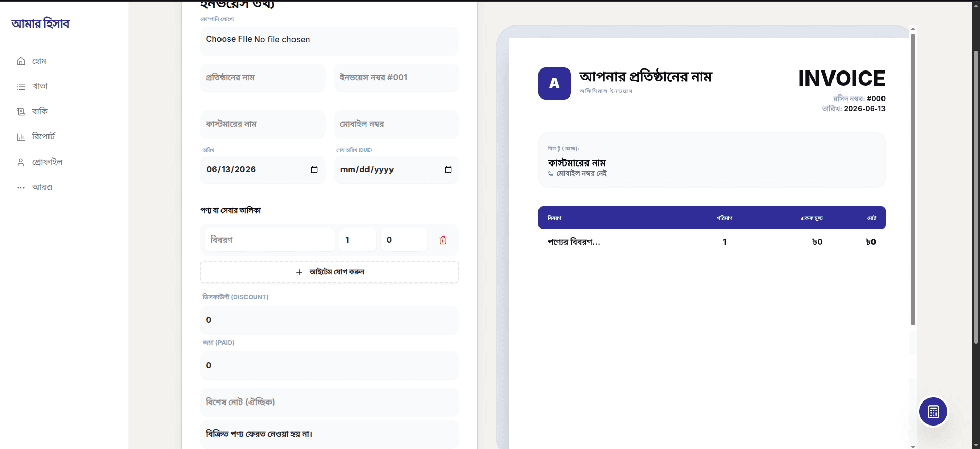The image size is (980, 449).
Task: Click আপনার প্রতিষ্ঠানের নাম in preview
Action: (x=646, y=77)
